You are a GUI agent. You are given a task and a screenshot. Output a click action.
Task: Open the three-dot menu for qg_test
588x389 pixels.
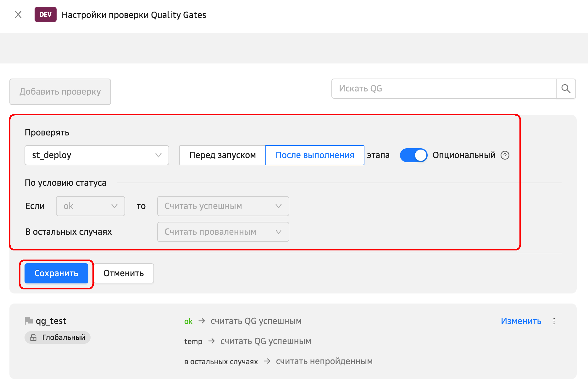tap(554, 321)
